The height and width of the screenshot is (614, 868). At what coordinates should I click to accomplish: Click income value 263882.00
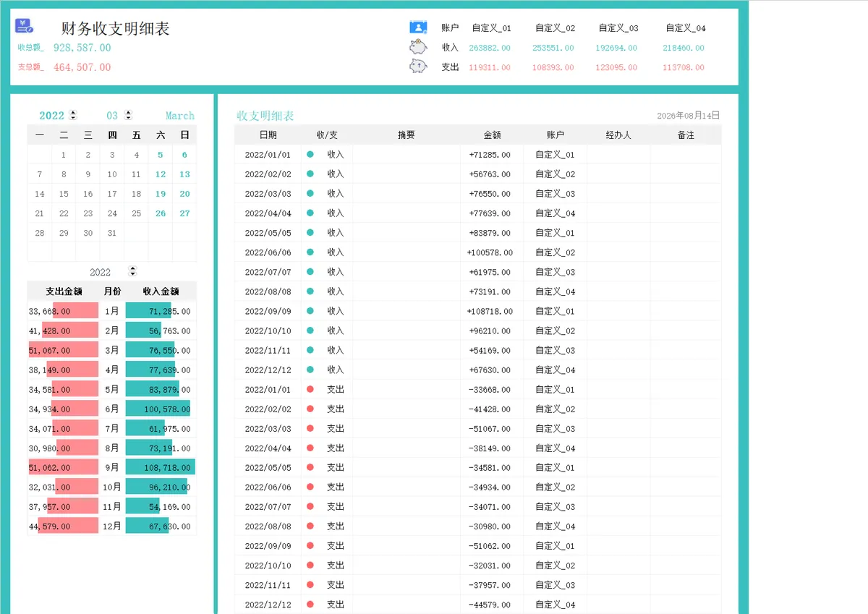pos(490,48)
